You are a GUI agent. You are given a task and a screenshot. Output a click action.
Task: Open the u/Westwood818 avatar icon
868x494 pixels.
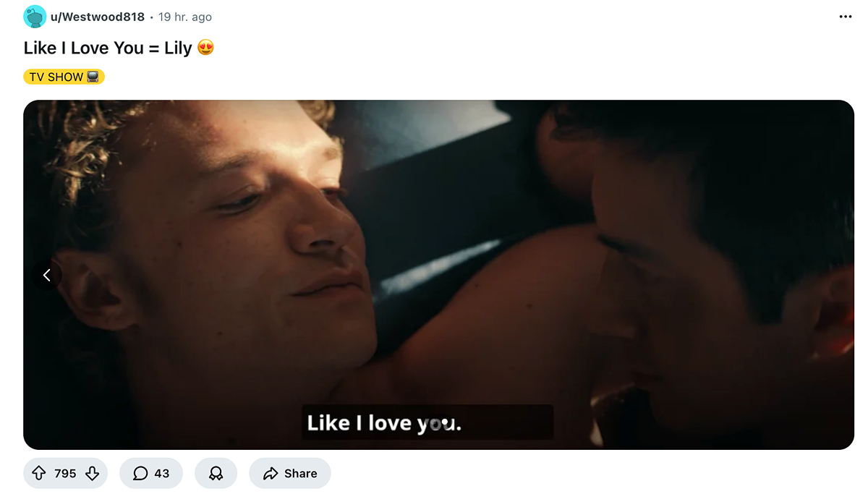pyautogui.click(x=35, y=17)
